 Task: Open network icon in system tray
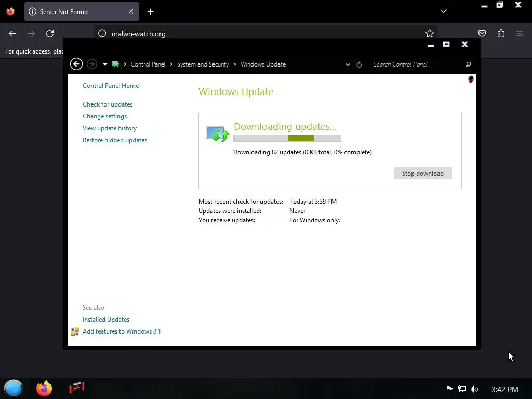coord(462,389)
